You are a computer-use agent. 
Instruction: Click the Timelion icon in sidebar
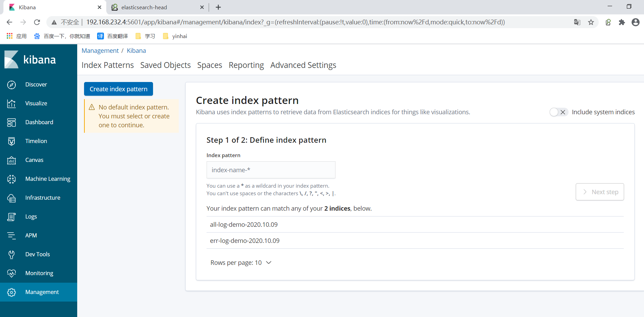[11, 141]
